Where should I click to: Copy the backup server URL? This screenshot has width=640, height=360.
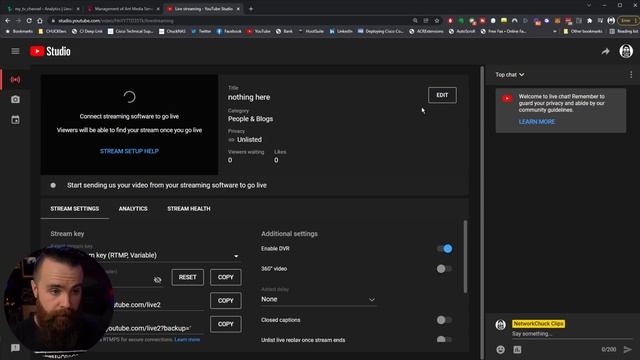[225, 324]
